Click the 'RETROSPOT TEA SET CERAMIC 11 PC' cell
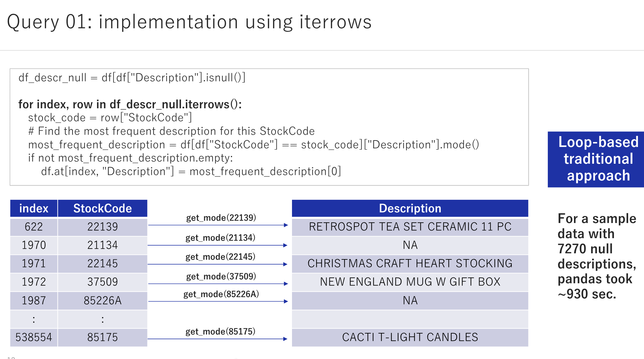 (410, 227)
